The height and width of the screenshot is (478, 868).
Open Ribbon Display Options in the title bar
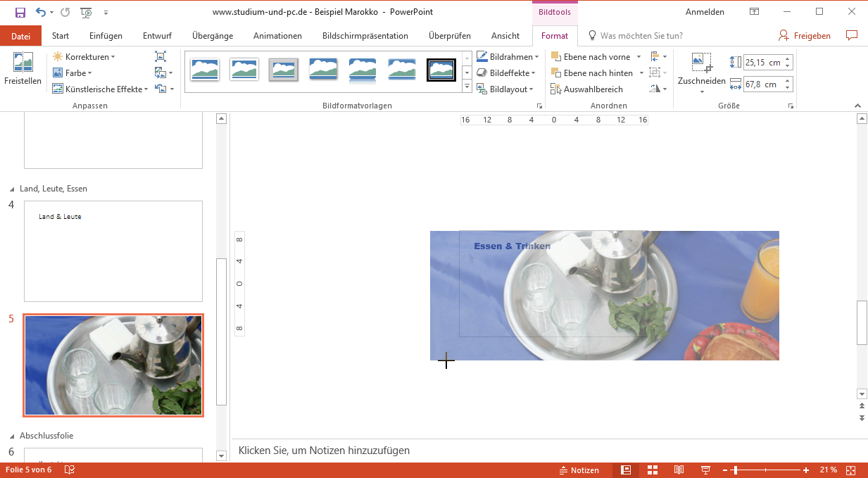[754, 12]
